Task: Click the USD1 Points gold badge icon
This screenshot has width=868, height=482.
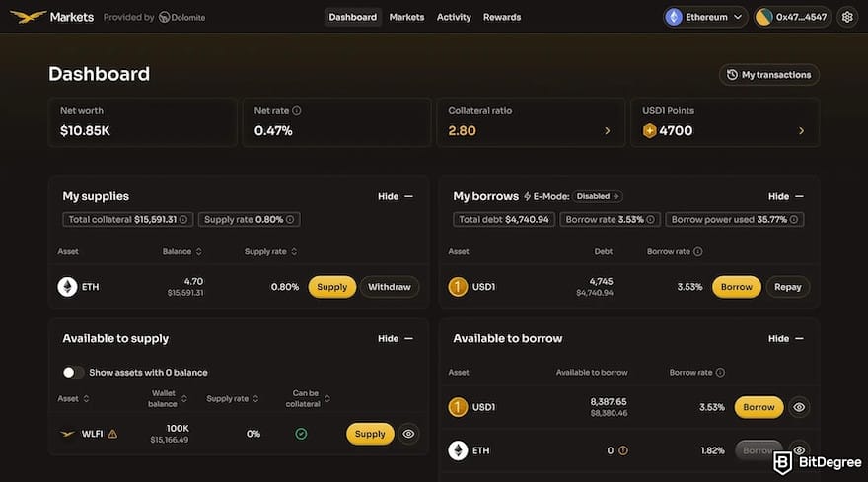Action: tap(649, 130)
